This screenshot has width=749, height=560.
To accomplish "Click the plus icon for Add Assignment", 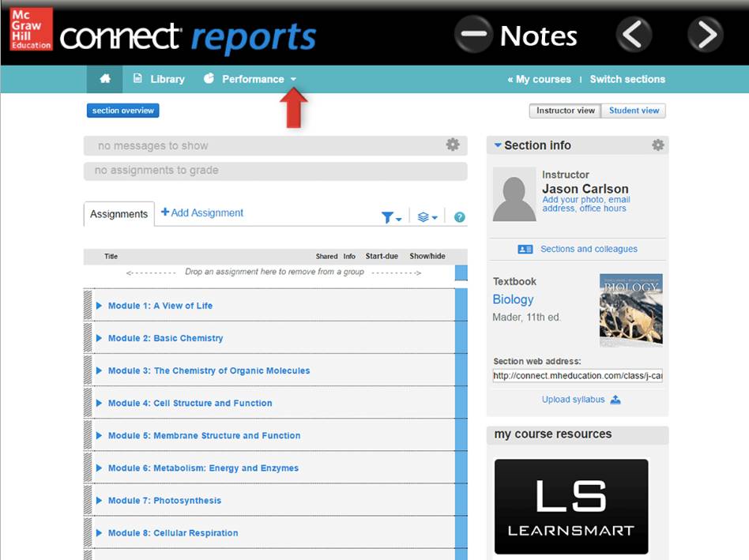I will coord(165,212).
